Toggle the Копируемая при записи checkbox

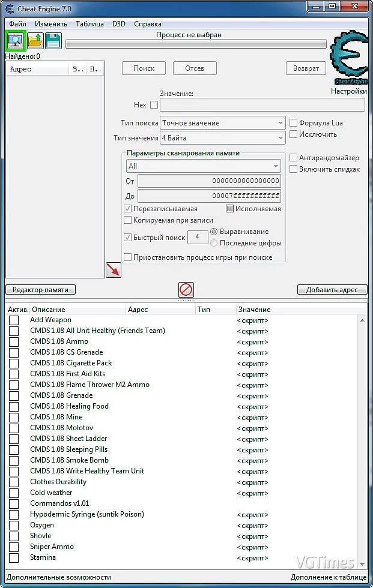click(x=127, y=220)
